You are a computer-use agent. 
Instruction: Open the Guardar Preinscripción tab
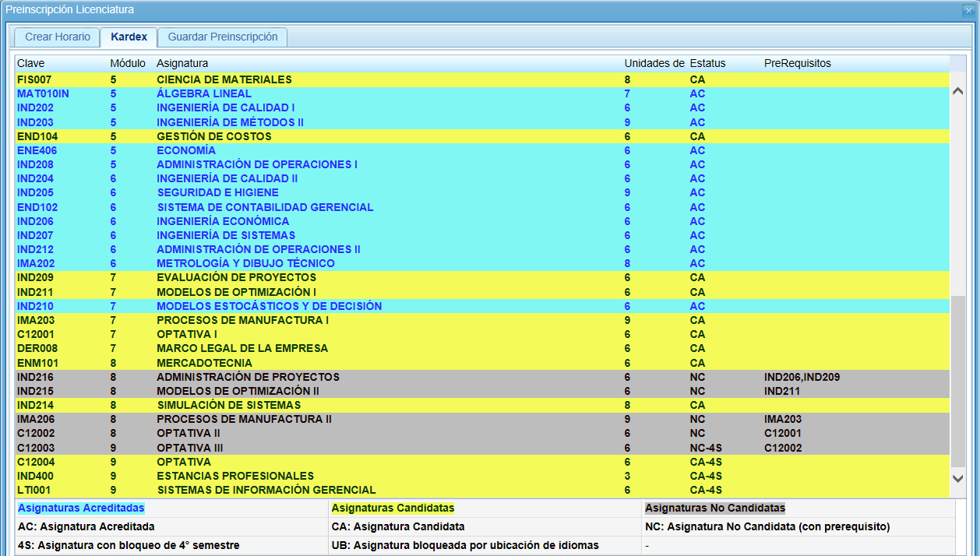(223, 37)
